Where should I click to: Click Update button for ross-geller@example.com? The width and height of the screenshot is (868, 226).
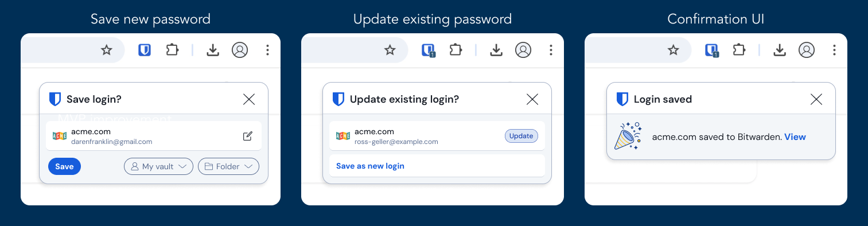coord(521,136)
